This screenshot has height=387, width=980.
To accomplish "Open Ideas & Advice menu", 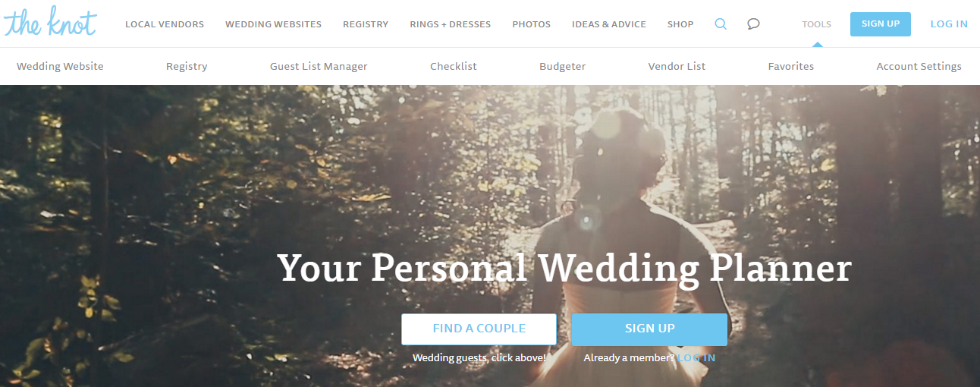I will coord(609,24).
